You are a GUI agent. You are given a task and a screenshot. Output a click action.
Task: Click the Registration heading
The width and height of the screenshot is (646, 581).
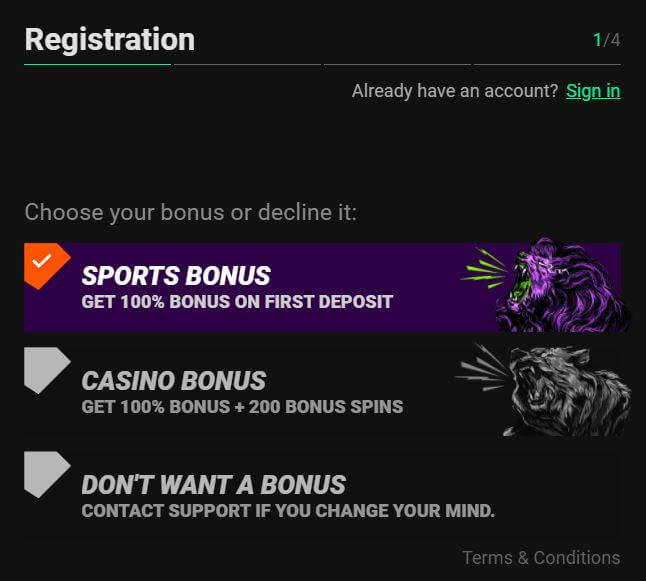point(110,40)
